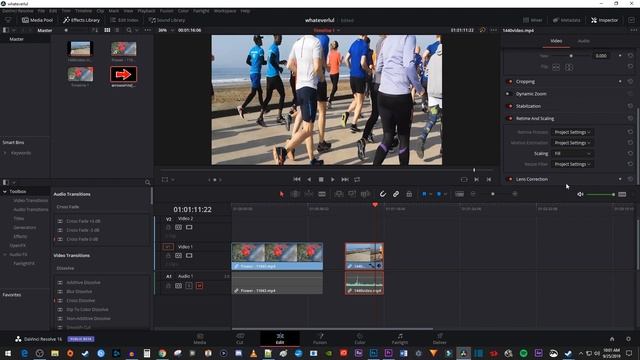Select the flower clip on Video 1 track
The width and height of the screenshot is (640, 360).
(x=277, y=256)
